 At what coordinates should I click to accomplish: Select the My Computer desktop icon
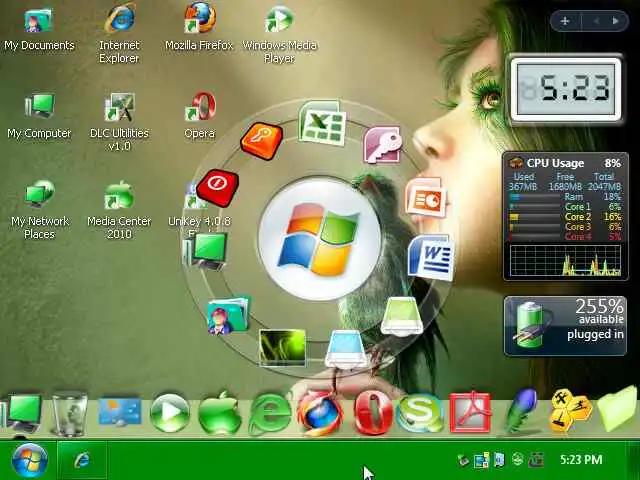pos(39,116)
